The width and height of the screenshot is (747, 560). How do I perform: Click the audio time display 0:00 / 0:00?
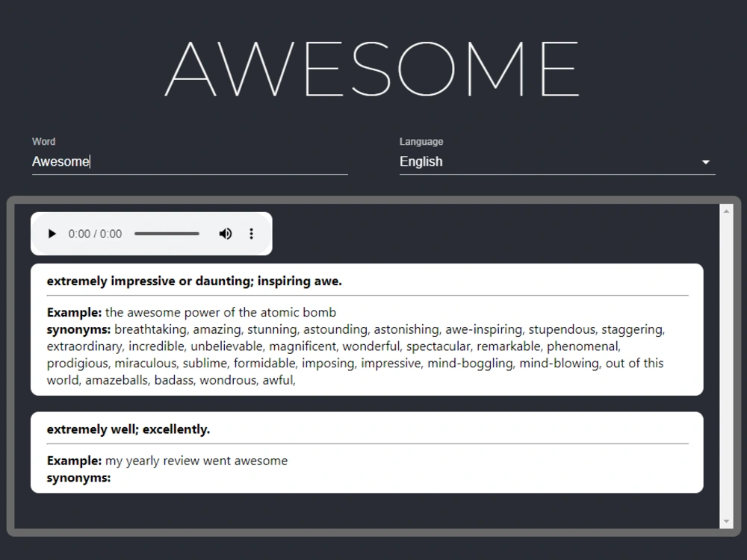95,234
